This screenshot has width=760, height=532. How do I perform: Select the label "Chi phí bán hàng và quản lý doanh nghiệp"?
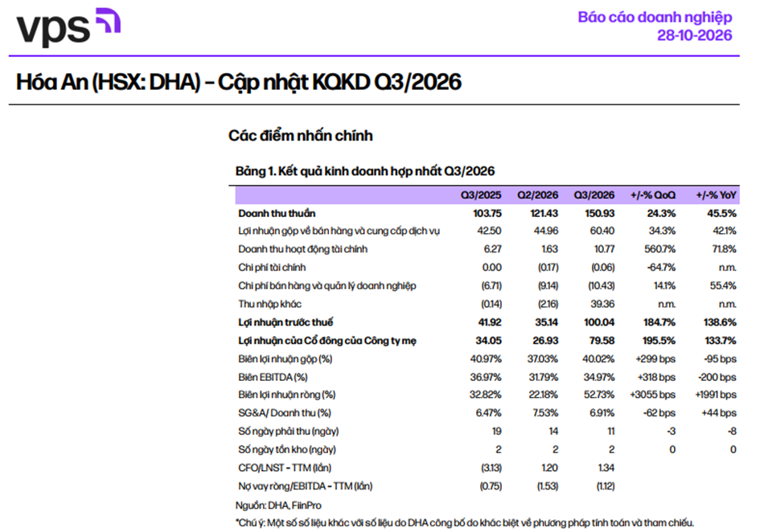[x=327, y=286]
